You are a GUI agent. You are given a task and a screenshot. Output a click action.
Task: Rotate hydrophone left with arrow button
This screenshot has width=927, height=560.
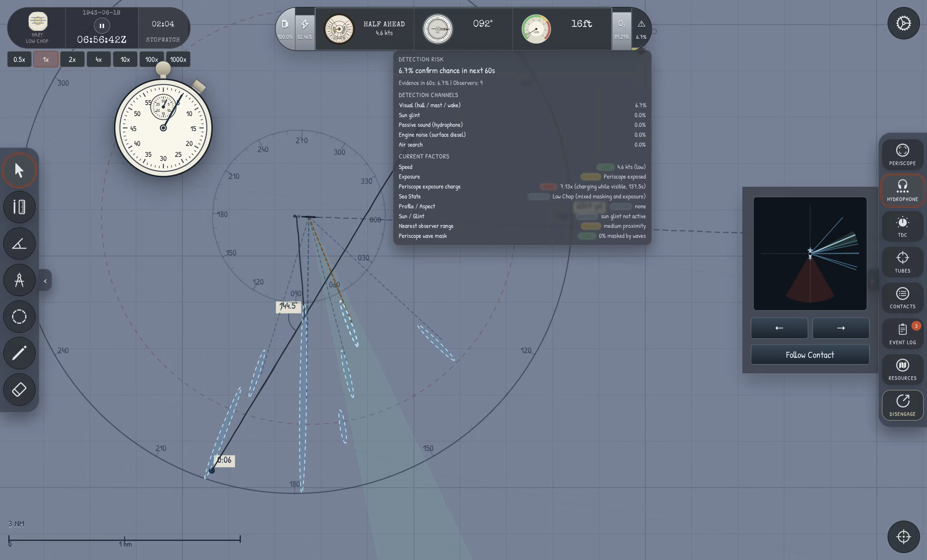(779, 328)
